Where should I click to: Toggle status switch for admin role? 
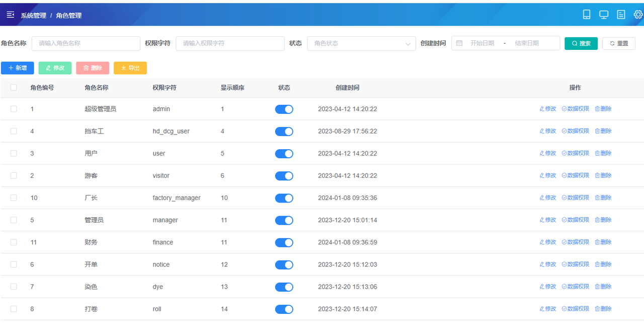click(284, 109)
